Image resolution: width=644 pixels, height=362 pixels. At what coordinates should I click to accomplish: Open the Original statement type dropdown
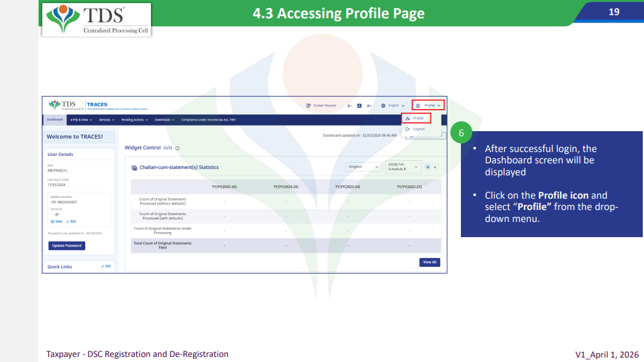[364, 166]
